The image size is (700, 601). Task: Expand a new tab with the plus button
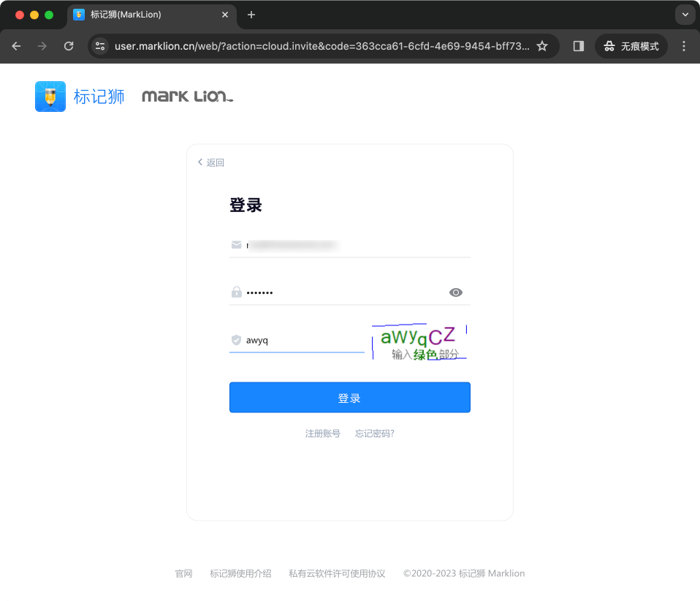(x=252, y=15)
